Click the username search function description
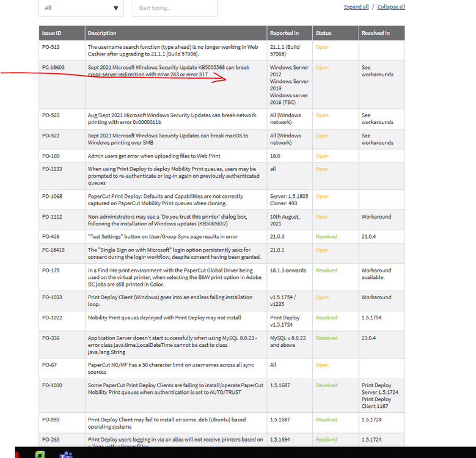This screenshot has height=458, width=476. 173,50
